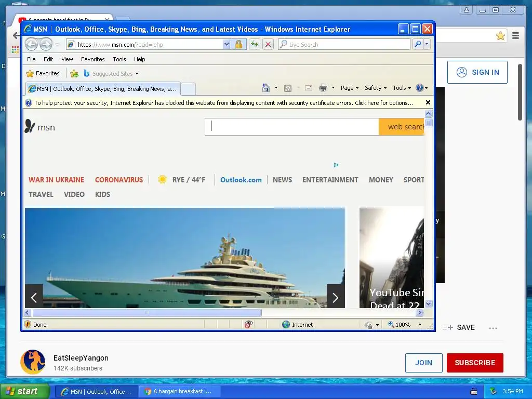Open the Home button dropdown arrow

point(276,88)
